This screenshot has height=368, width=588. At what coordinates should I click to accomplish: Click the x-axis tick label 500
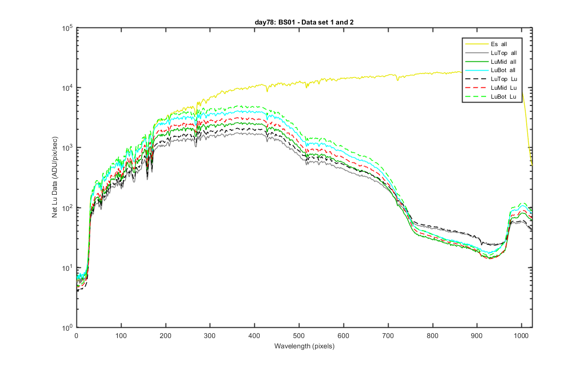[254, 335]
